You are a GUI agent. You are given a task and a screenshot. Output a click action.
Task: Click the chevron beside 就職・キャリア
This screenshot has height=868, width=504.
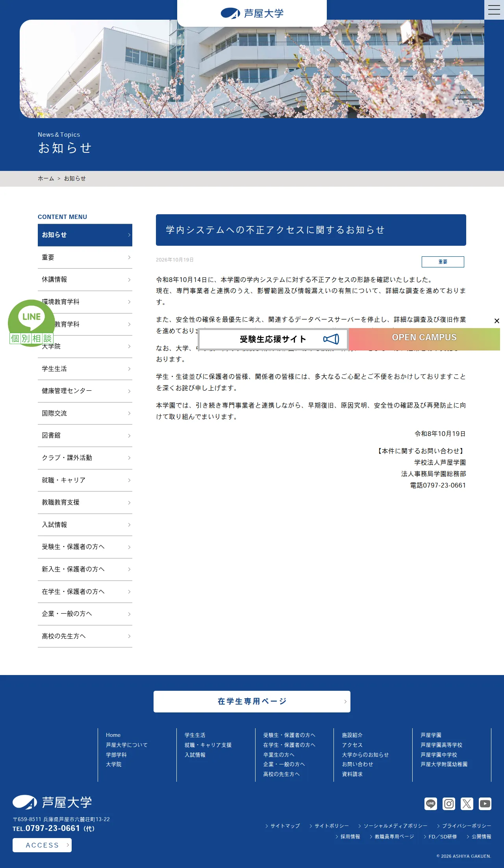tap(129, 480)
